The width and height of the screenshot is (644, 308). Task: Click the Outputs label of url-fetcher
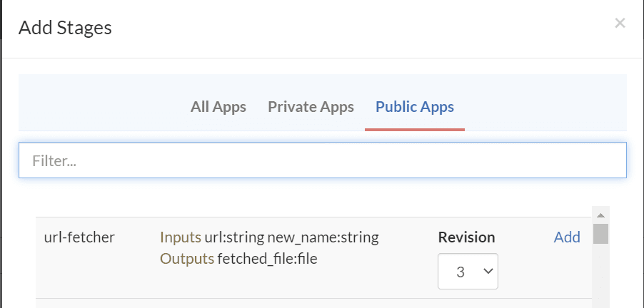pyautogui.click(x=186, y=259)
